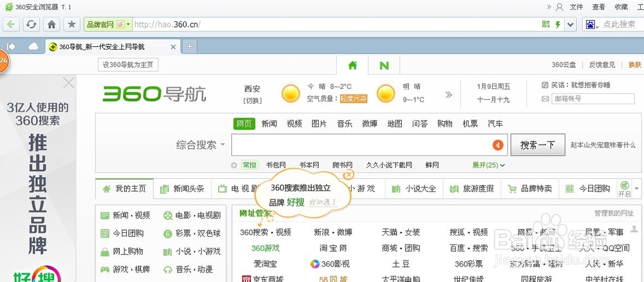The image size is (644, 282).
Task: Click tomorrow's sunny weather icon
Action: point(386,93)
